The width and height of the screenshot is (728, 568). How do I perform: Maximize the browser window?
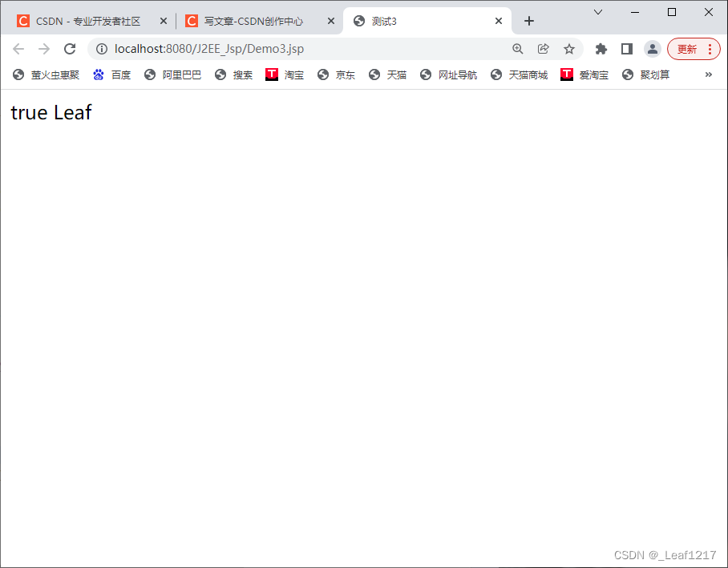click(x=671, y=12)
